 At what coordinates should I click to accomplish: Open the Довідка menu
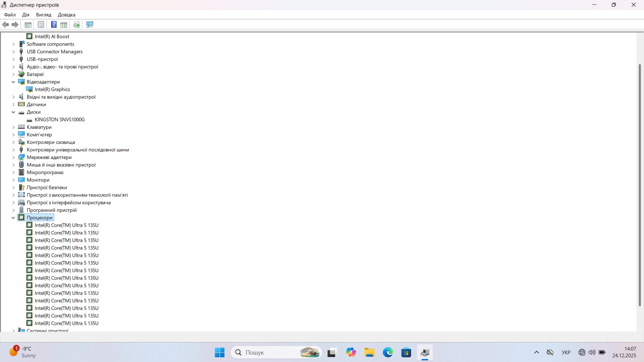(66, 15)
